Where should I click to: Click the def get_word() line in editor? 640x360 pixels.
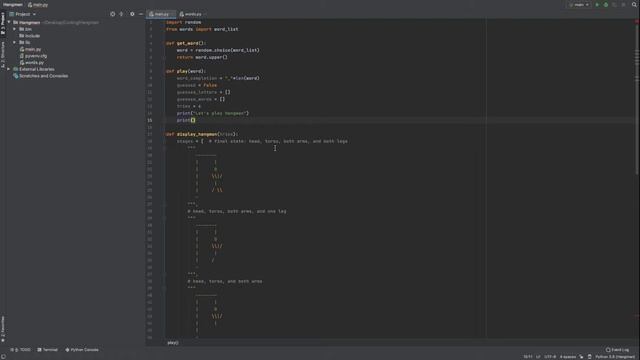pyautogui.click(x=186, y=43)
